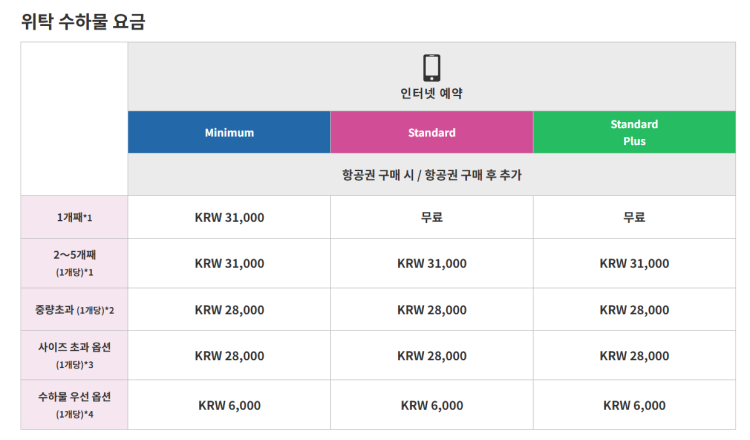
Task: Click the 중량초과 row label
Action: click(x=74, y=310)
